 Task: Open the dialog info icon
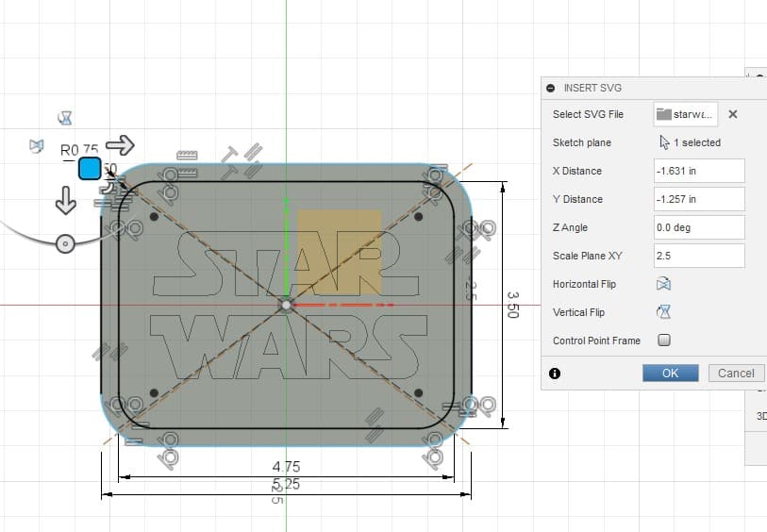click(x=555, y=374)
